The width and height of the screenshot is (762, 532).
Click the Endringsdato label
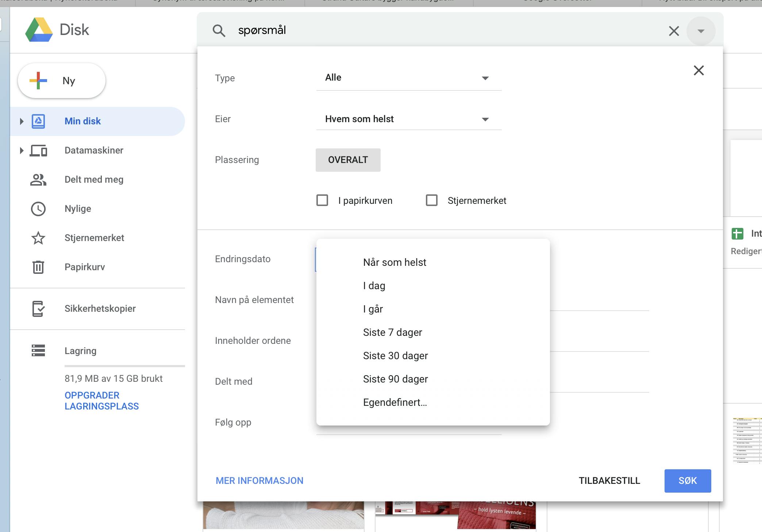coord(243,259)
